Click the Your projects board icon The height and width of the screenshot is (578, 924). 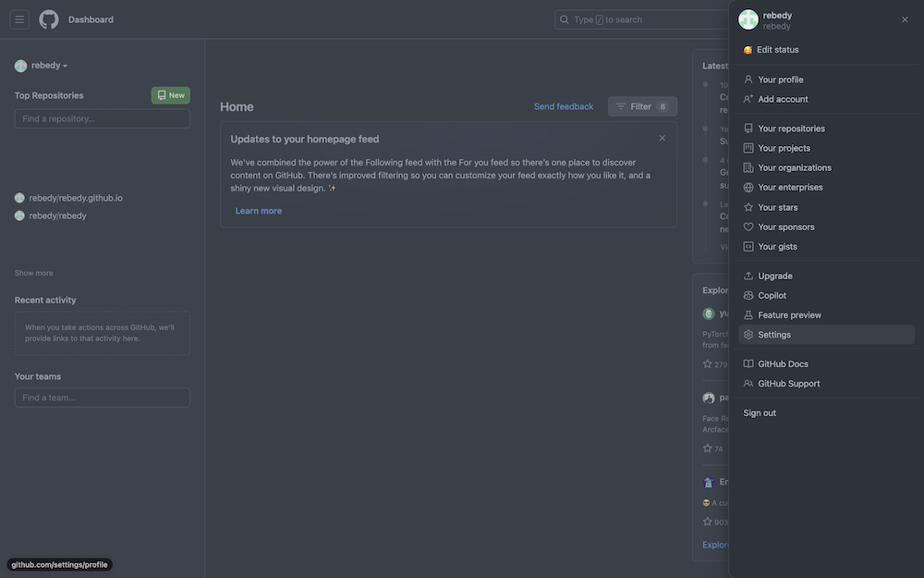point(748,148)
